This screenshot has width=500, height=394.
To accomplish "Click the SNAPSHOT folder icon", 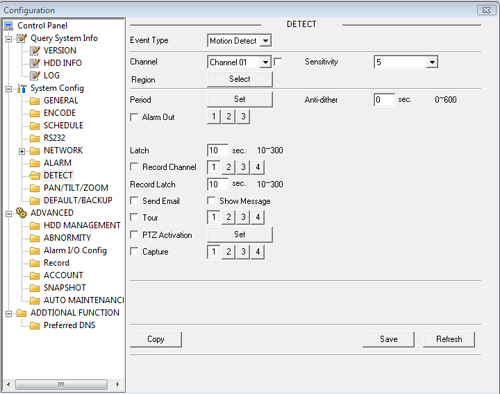I will (x=35, y=288).
